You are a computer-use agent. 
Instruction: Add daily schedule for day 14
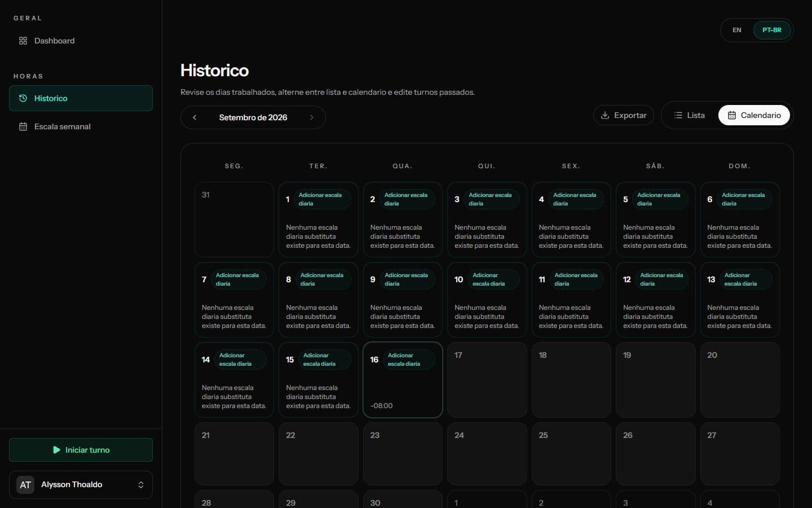point(240,360)
